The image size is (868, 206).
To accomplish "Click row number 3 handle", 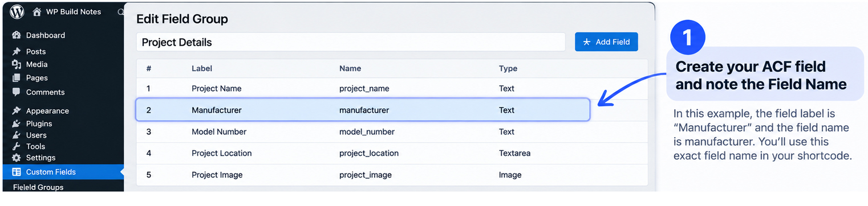I will click(x=149, y=131).
